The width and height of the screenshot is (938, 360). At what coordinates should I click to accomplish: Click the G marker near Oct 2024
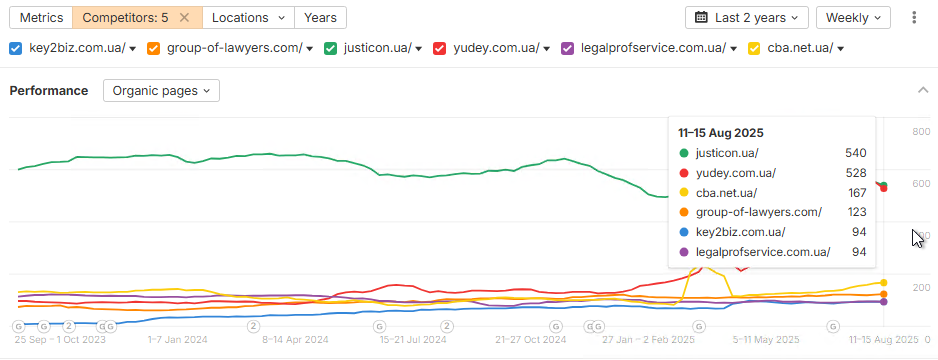tap(556, 327)
